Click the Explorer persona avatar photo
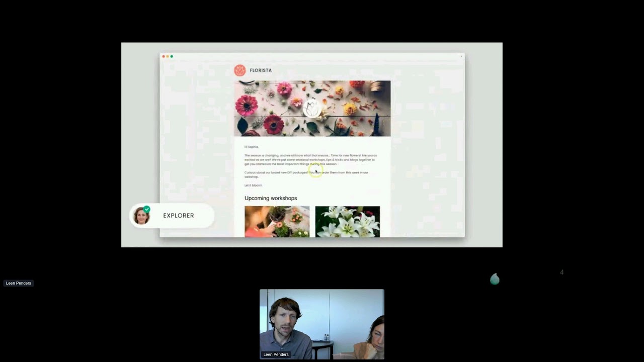The image size is (644, 362). (141, 216)
